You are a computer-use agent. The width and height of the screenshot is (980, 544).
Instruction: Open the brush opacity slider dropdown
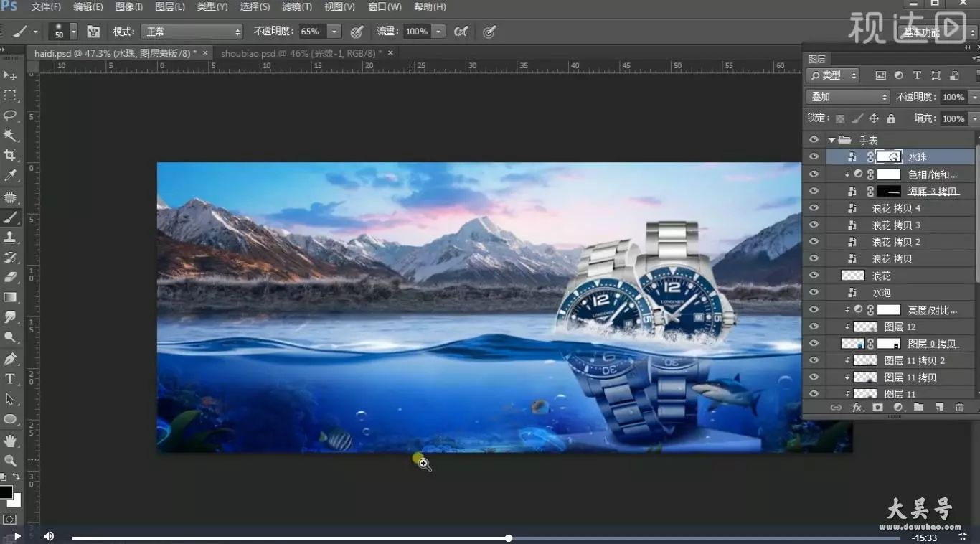tap(334, 32)
